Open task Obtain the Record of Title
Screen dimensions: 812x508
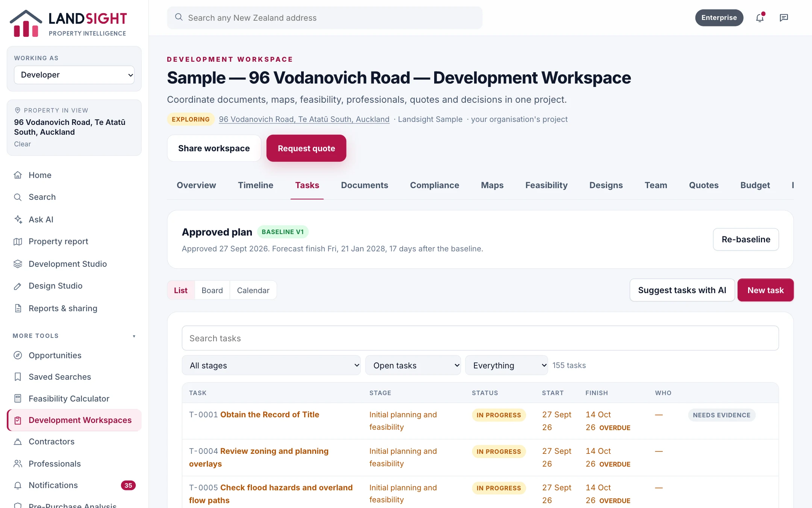270,414
